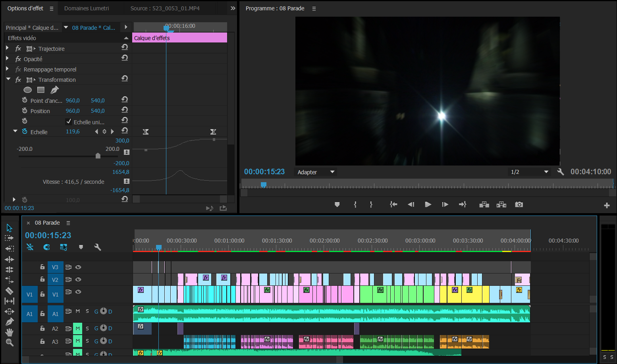Use pen mask tool in Transformation effect
Viewport: 617px width, 364px height.
pyautogui.click(x=54, y=90)
